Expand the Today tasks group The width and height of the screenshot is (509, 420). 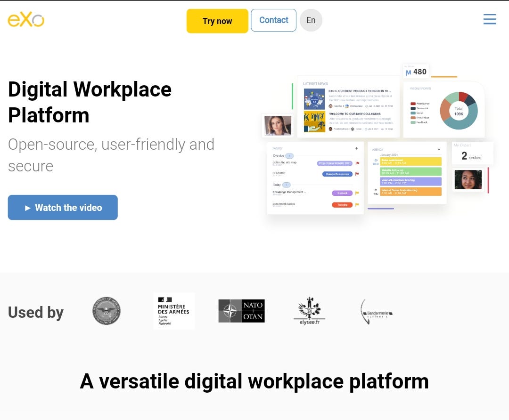(x=286, y=184)
